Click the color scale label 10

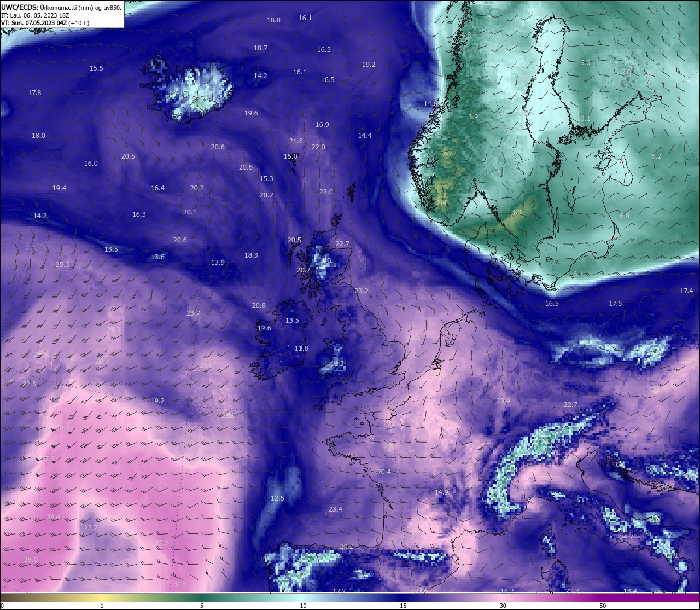pyautogui.click(x=303, y=606)
